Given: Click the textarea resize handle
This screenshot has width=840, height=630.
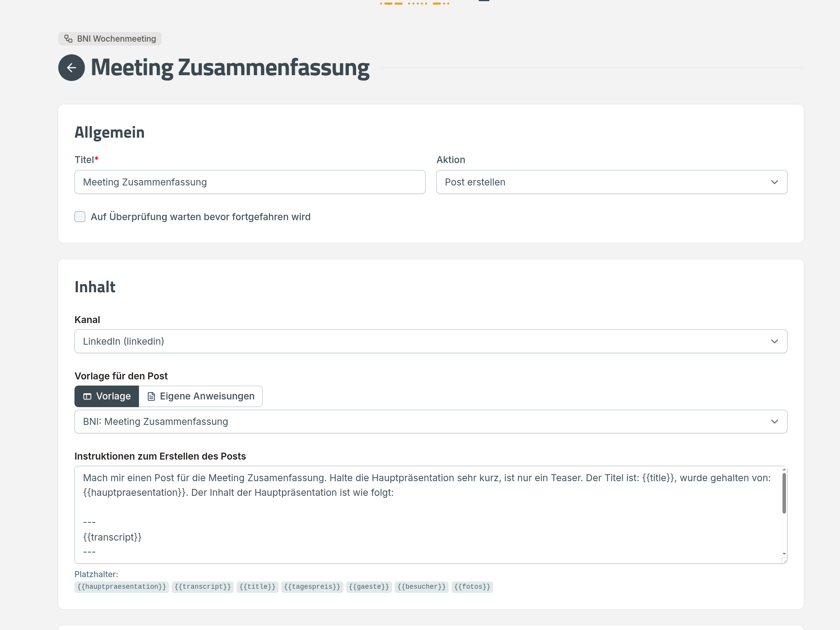Looking at the screenshot, I should (784, 561).
